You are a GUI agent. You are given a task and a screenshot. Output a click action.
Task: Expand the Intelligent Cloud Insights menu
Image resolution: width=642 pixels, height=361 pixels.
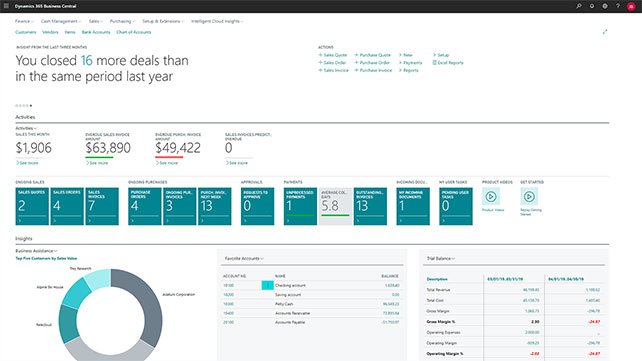click(217, 21)
